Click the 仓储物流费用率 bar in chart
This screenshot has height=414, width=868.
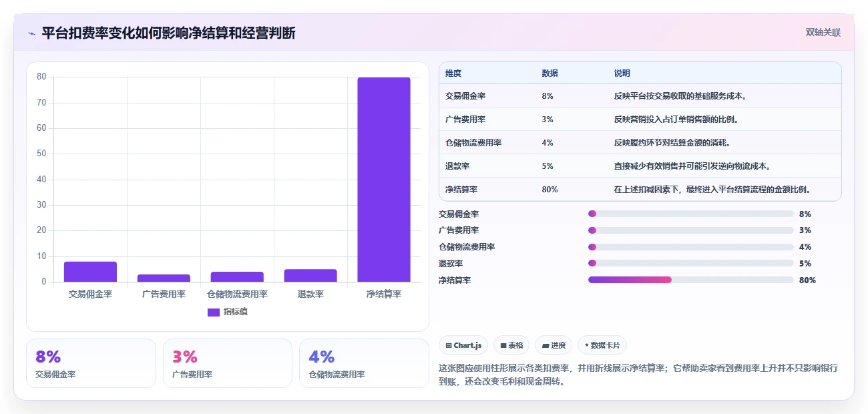(x=237, y=277)
